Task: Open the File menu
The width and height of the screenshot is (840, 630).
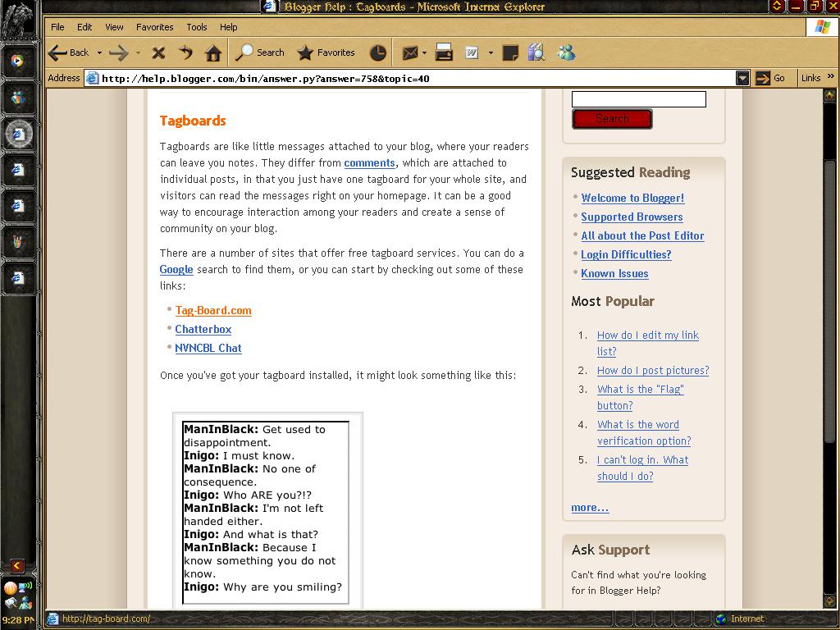Action: [x=57, y=27]
